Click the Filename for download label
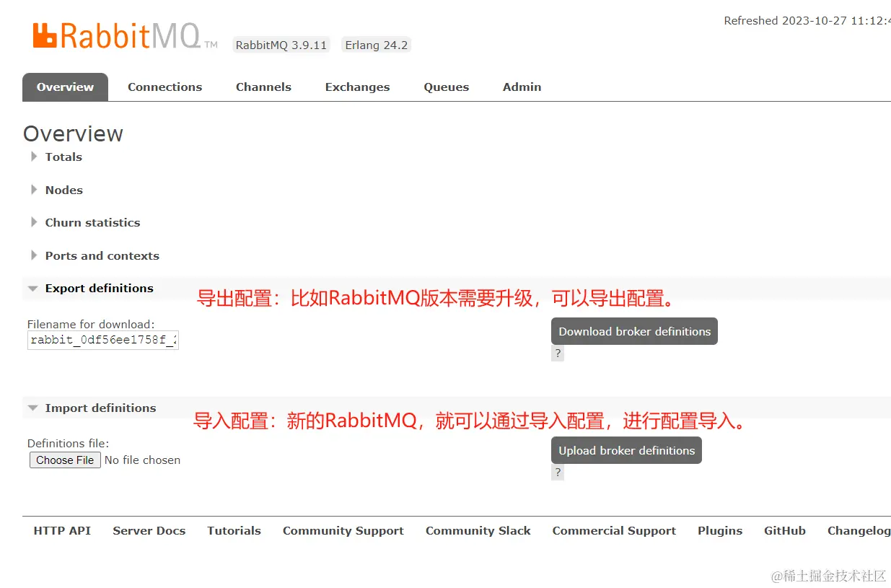 (91, 325)
